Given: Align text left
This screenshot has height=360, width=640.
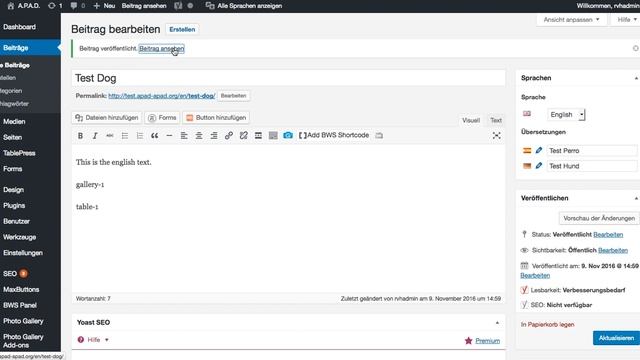Looking at the screenshot, I should (x=184, y=136).
